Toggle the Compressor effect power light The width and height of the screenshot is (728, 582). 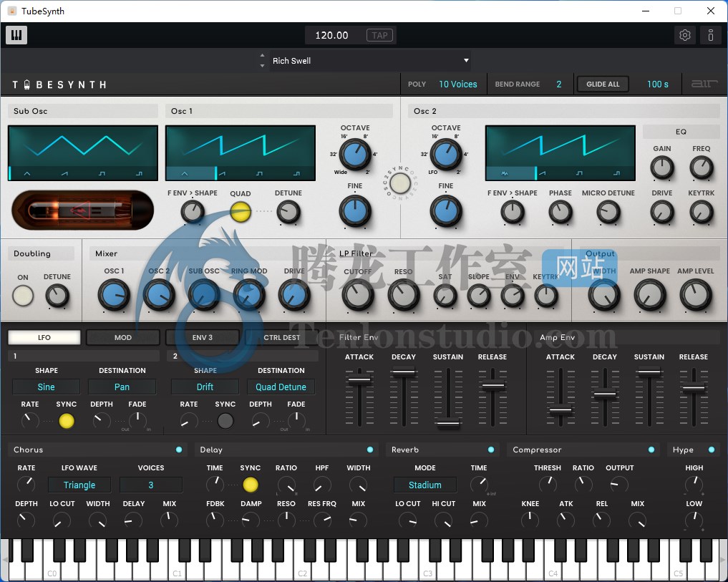coord(651,450)
